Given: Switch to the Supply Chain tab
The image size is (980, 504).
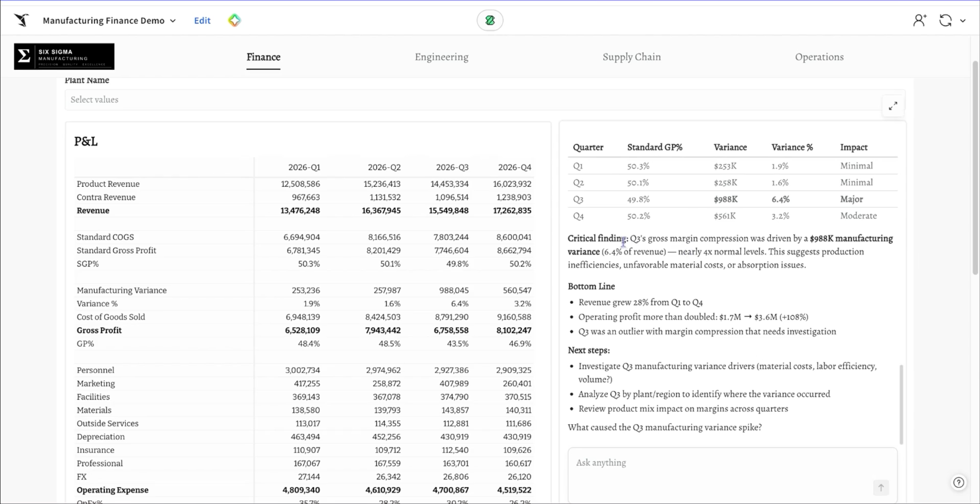Looking at the screenshot, I should click(632, 57).
